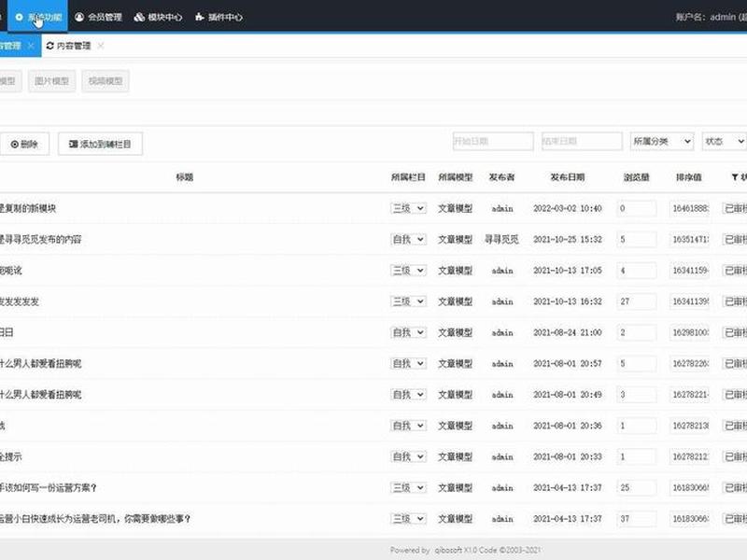Close the 内容管理 tab
Screen dimensions: 747x560
(x=101, y=46)
